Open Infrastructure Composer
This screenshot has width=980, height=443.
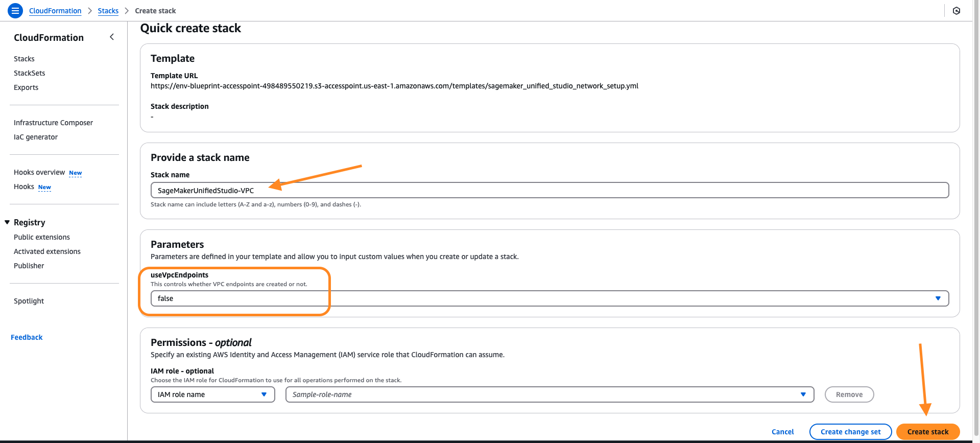[x=53, y=123]
